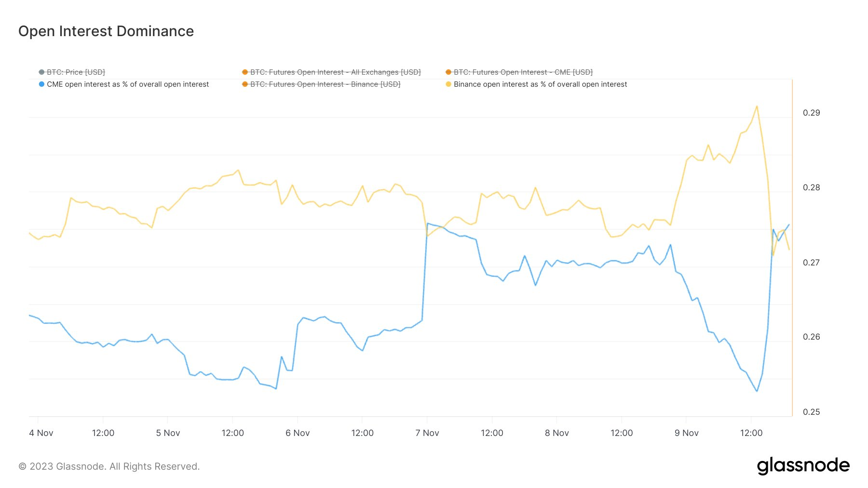Show BTC Futures Open Interest All Exchanges series
This screenshot has height=488, width=868.
pyautogui.click(x=335, y=72)
